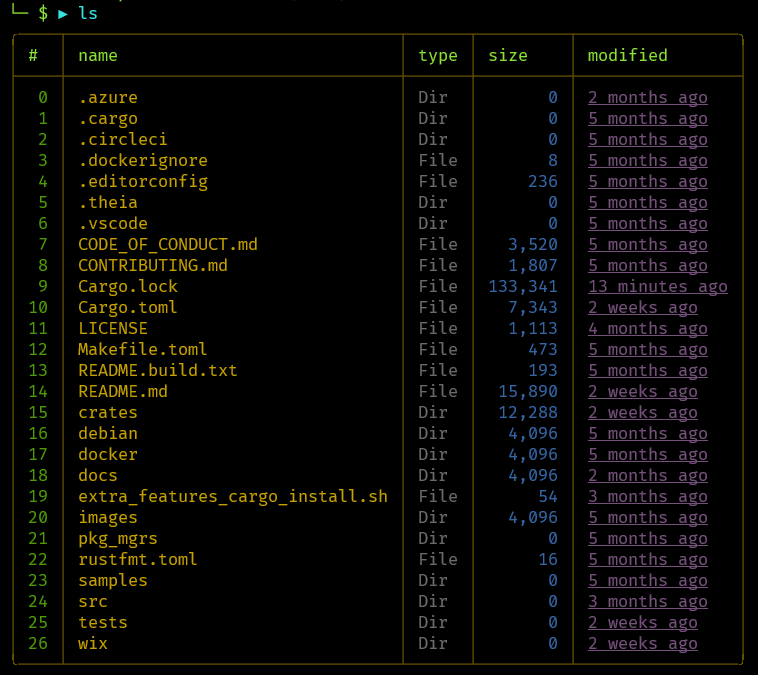Click the .dockerignore file name
This screenshot has width=758, height=675.
point(143,161)
